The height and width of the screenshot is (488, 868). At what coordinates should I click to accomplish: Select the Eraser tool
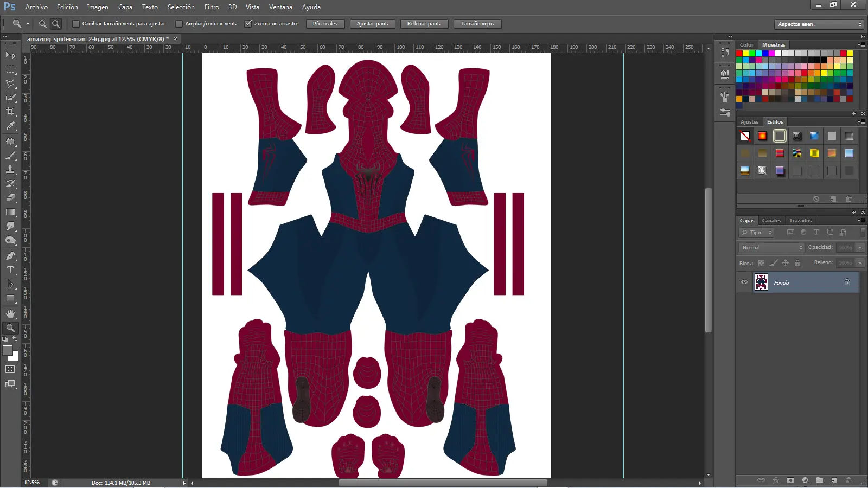(10, 198)
